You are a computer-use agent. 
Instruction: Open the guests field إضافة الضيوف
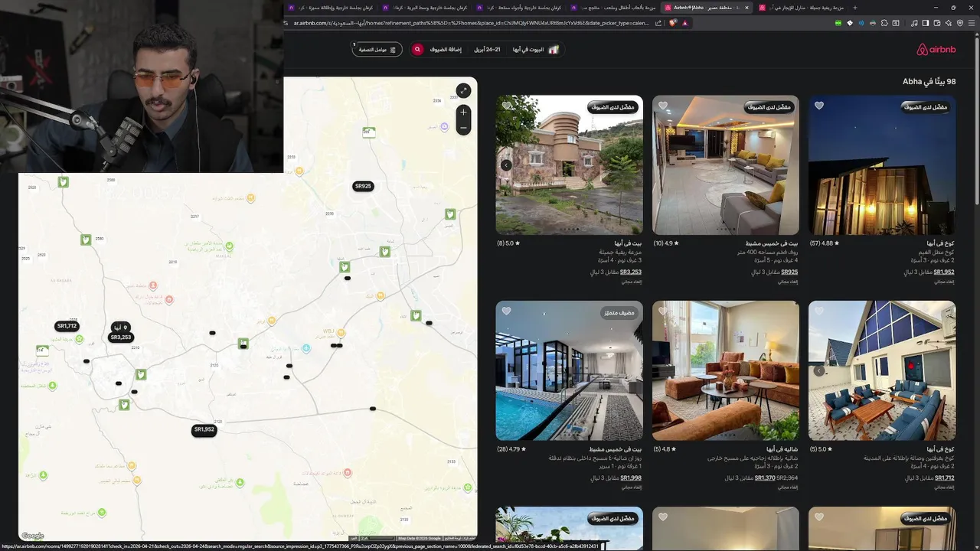(x=446, y=49)
